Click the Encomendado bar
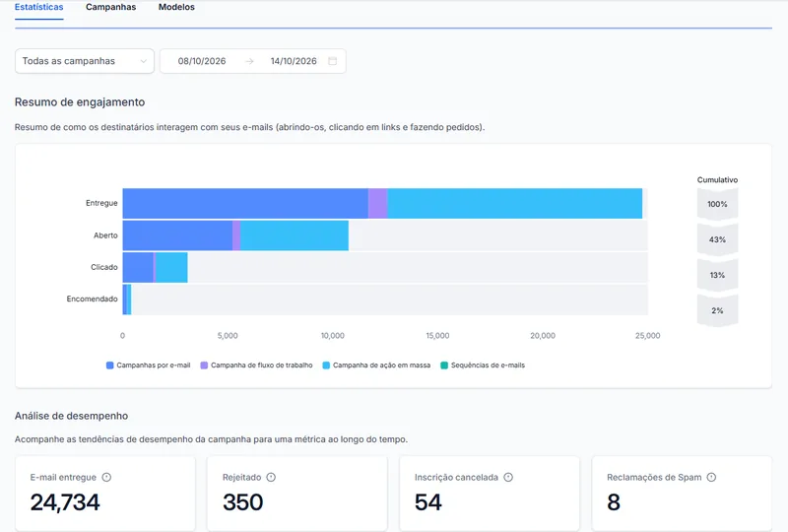 coord(127,299)
